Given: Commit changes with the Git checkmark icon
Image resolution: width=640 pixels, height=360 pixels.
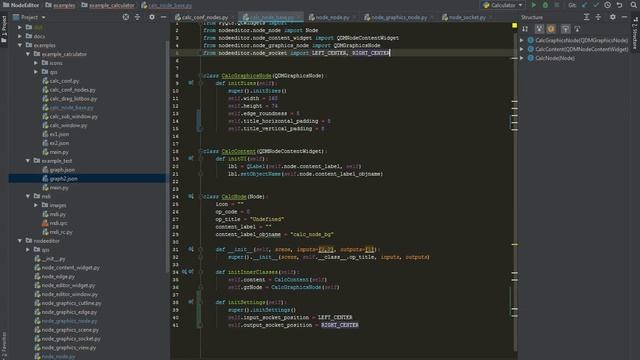Looking at the screenshot, I should pos(596,5).
